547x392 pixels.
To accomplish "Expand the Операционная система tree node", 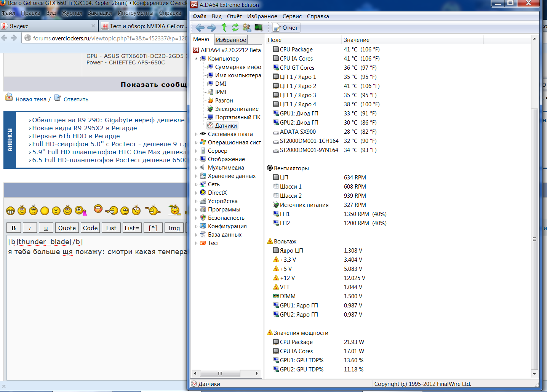I will 197,142.
